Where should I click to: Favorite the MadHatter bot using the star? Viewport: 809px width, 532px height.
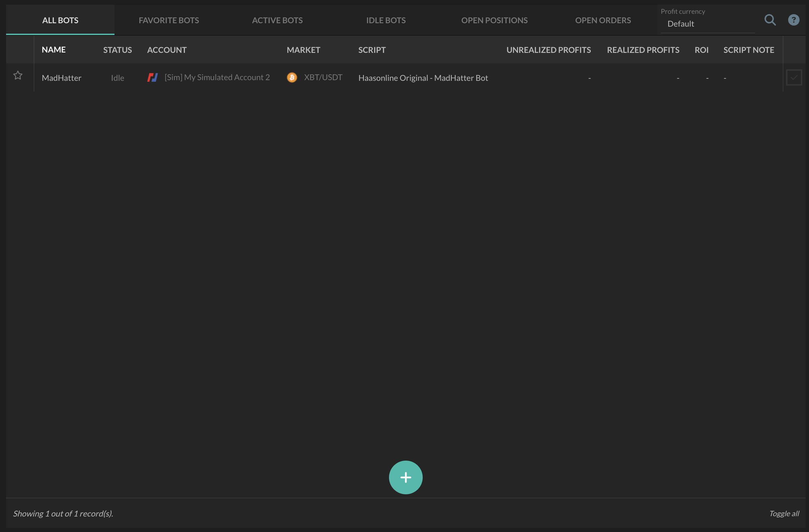18,75
